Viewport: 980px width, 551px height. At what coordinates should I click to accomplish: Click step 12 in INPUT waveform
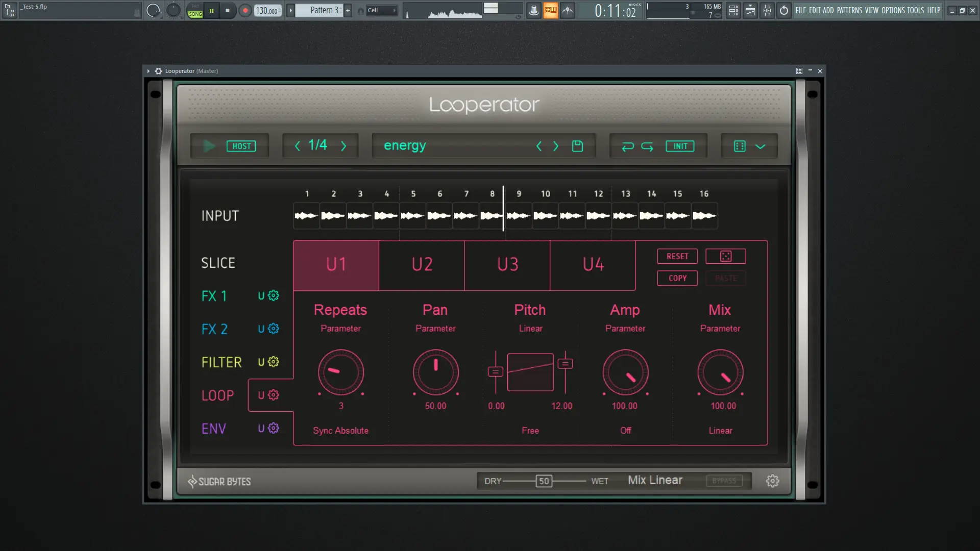[x=598, y=216]
